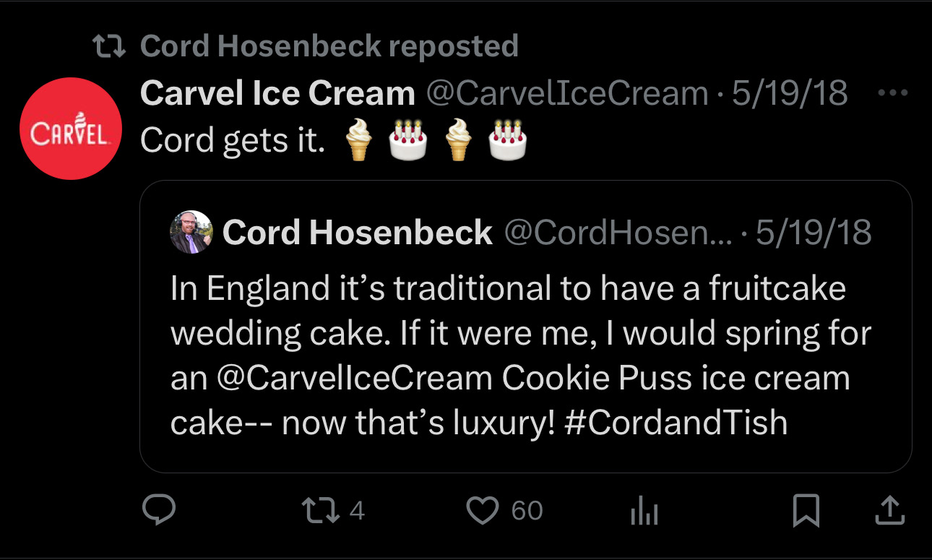Click the "Cord gets it." tweet text

tap(233, 141)
